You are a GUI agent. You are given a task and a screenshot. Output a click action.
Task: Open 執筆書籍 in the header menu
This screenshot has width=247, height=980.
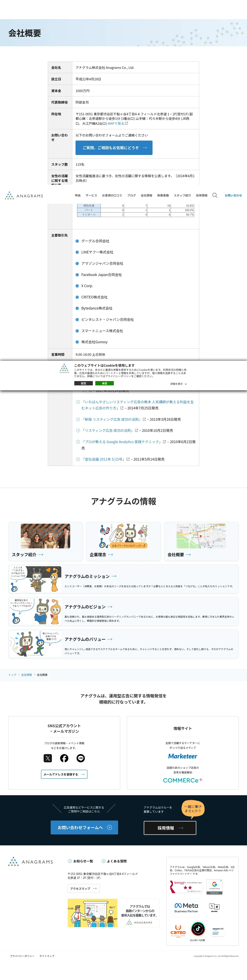[163, 195]
